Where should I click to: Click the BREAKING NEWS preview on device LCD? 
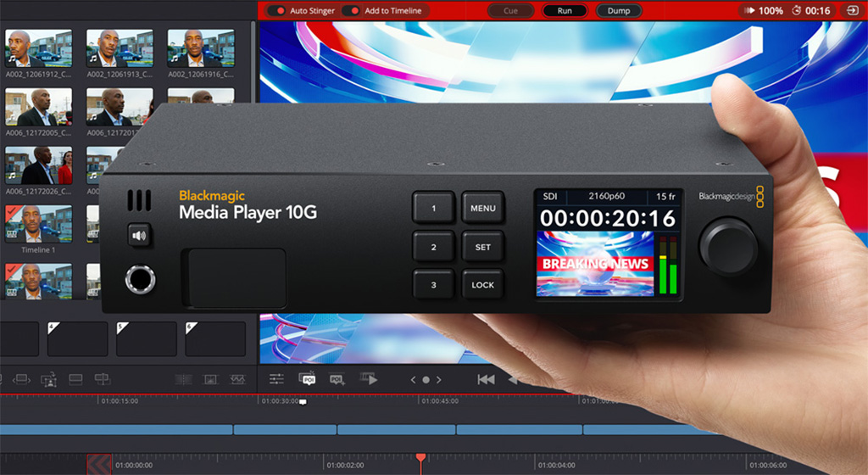pos(595,264)
